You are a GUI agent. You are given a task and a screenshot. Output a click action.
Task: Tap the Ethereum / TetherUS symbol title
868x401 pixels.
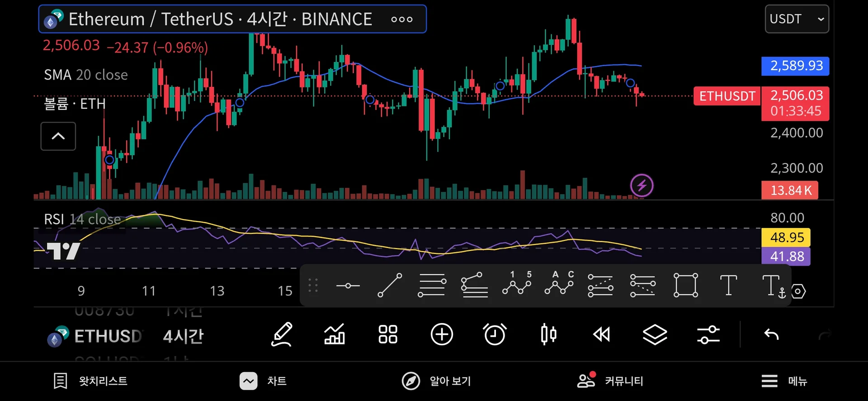(220, 19)
